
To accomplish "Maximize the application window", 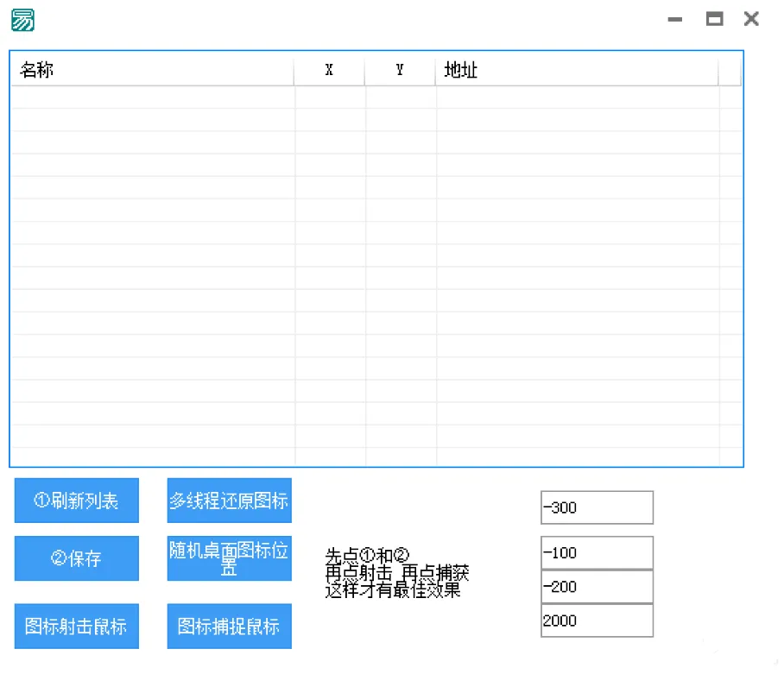I will [x=714, y=19].
